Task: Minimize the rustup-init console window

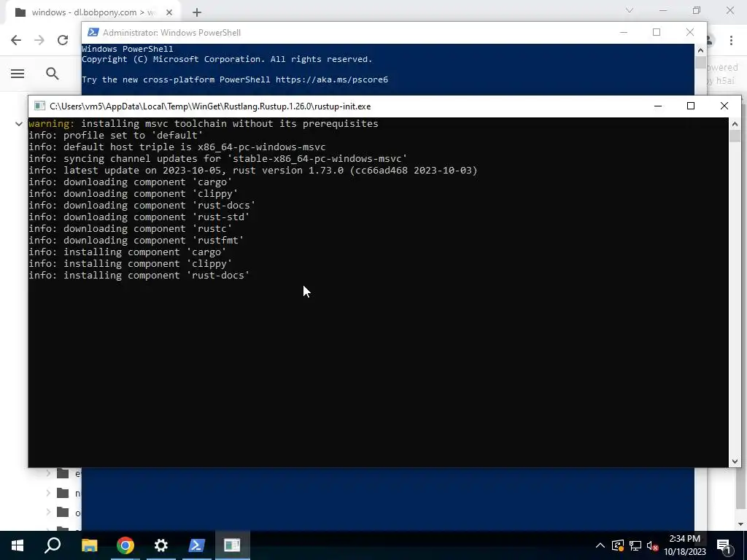Action: 658,106
